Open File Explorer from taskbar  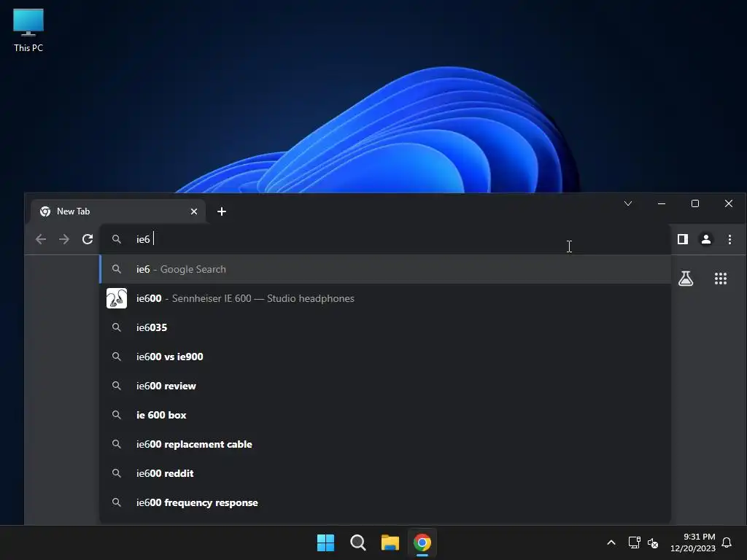(390, 542)
